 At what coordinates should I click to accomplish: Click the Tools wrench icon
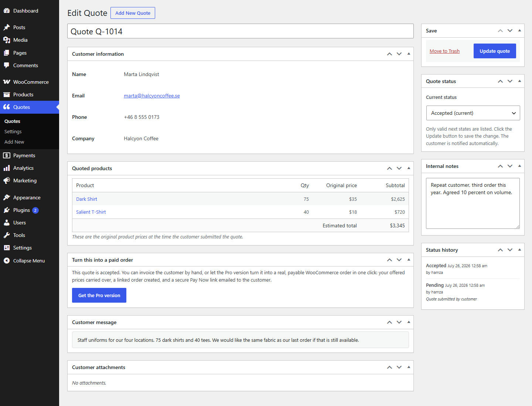click(7, 235)
